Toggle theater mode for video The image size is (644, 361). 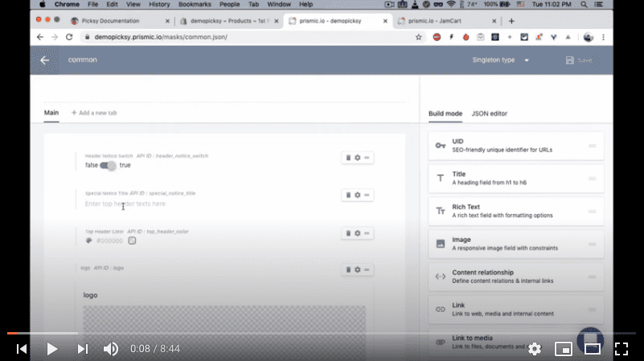(x=593, y=349)
